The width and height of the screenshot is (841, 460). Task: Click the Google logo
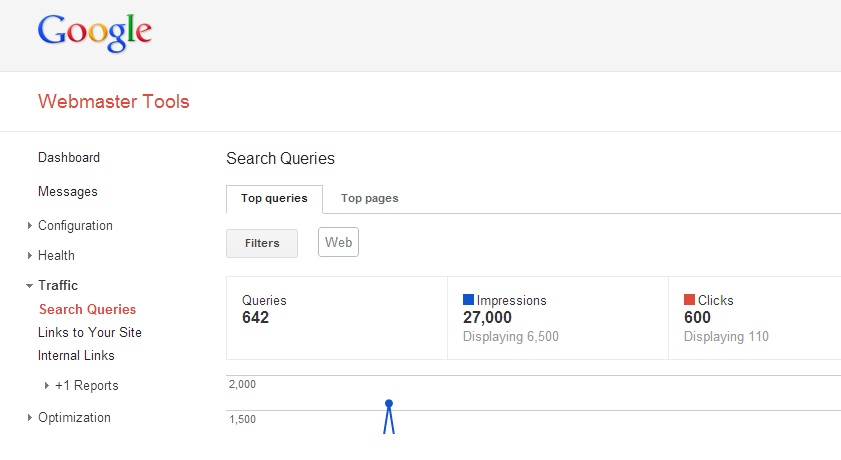click(94, 33)
